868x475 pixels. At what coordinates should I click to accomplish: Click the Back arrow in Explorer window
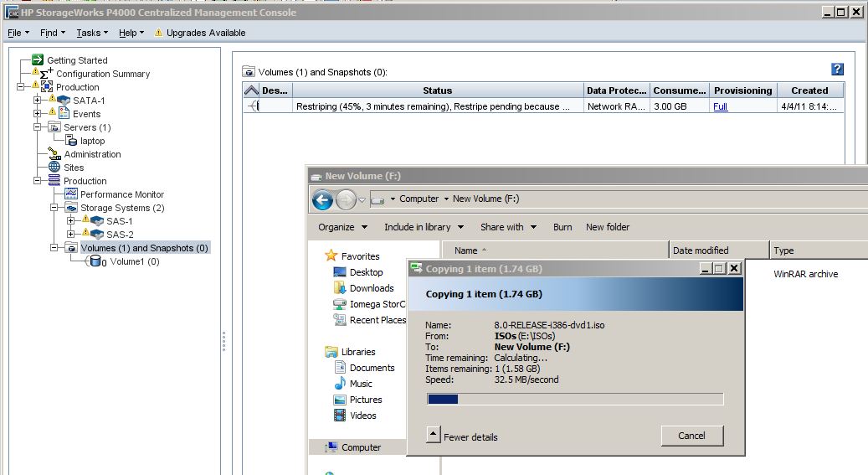323,199
